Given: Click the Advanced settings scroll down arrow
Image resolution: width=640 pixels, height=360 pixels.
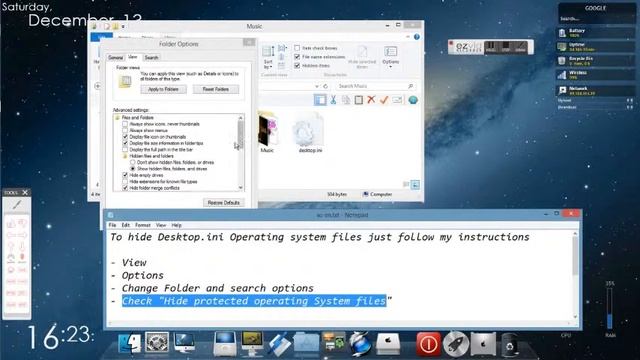Looking at the screenshot, I should click(240, 187).
